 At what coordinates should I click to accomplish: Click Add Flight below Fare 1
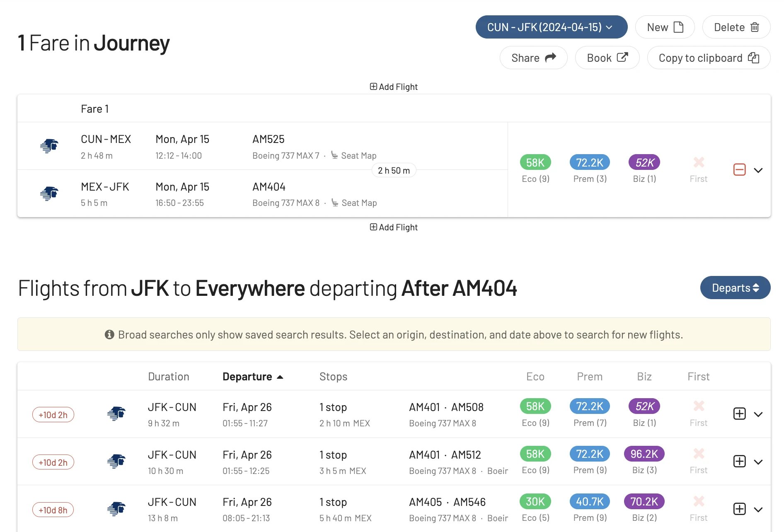[394, 227]
